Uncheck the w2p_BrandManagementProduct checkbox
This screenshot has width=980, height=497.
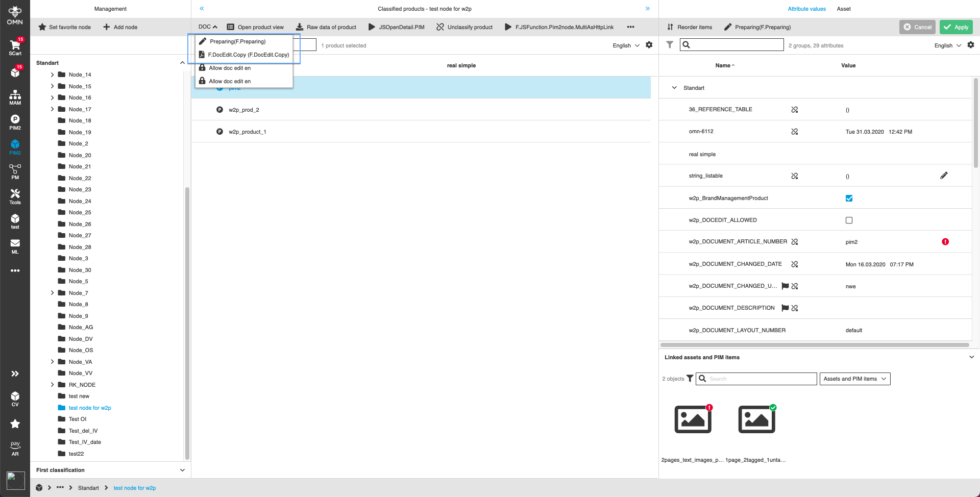click(x=849, y=198)
